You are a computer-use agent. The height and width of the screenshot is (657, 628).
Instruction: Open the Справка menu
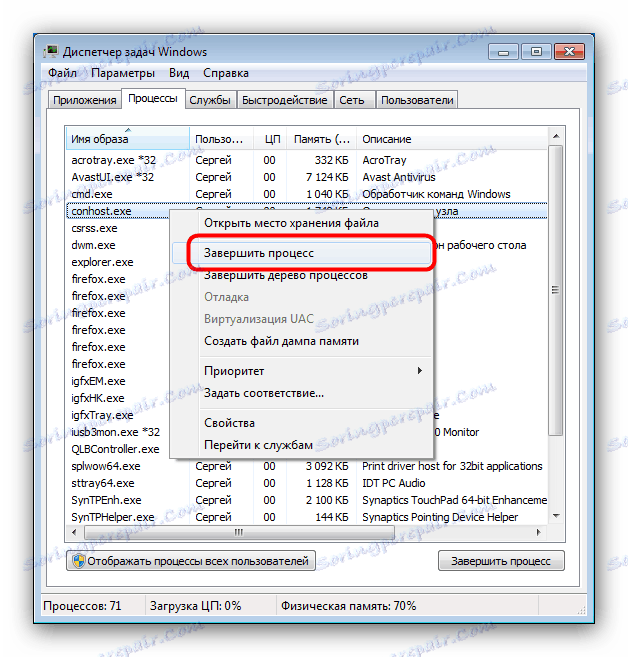(226, 73)
